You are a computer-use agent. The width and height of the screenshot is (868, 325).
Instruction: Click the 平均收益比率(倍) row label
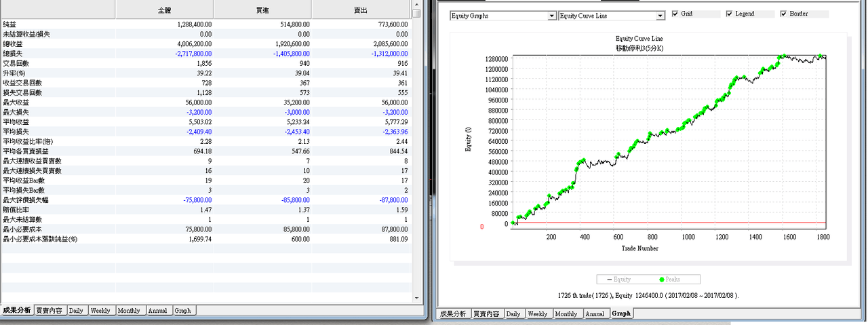tap(29, 141)
